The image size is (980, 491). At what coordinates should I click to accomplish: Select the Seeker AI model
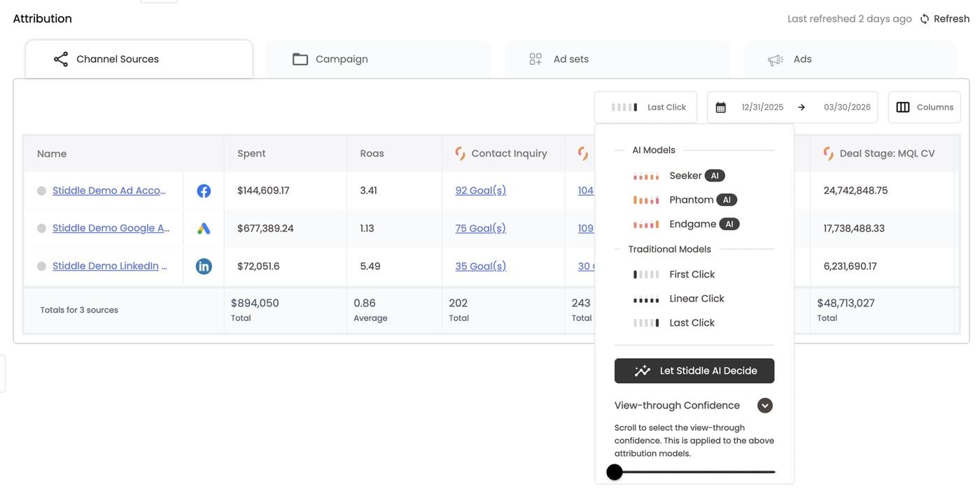coord(685,176)
